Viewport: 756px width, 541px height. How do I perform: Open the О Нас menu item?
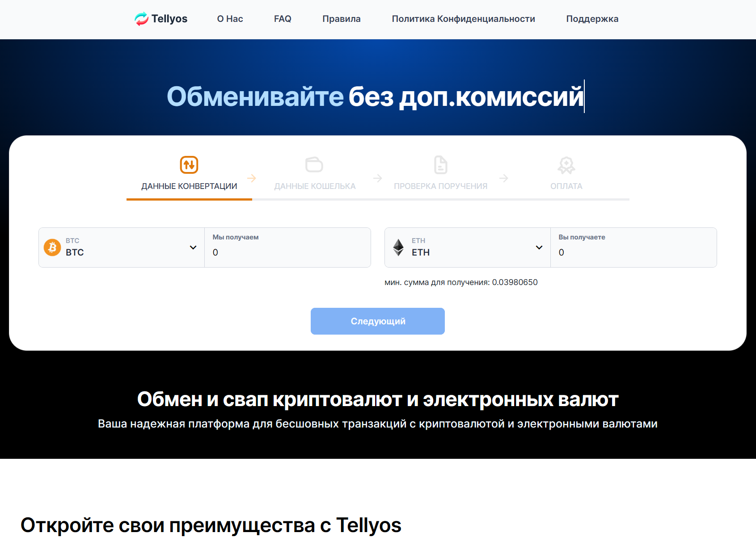coord(230,19)
